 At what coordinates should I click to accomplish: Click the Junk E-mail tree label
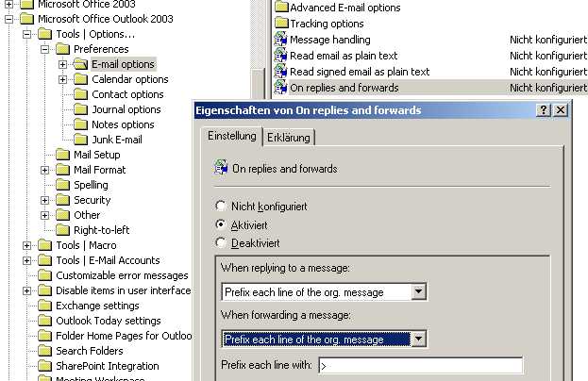(x=117, y=140)
